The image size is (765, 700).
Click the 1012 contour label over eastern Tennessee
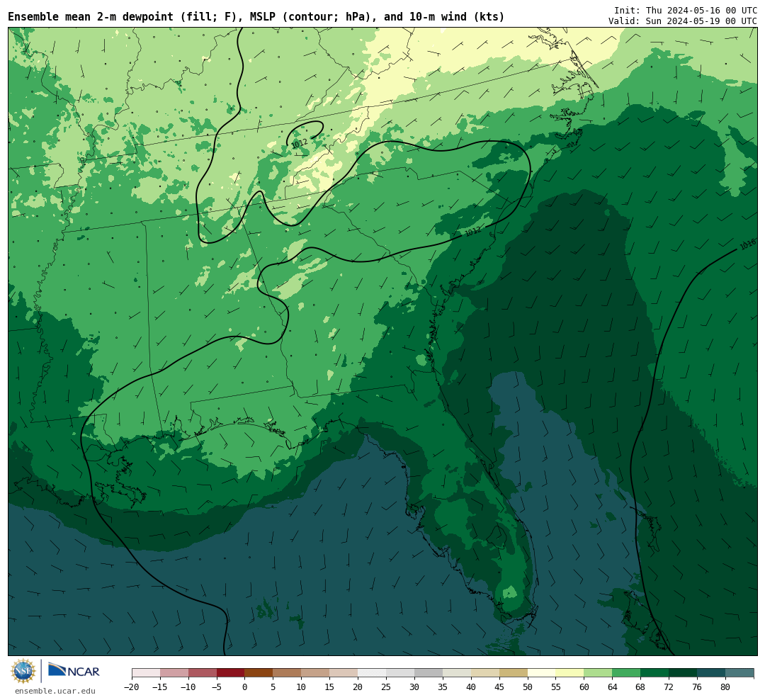coord(299,144)
